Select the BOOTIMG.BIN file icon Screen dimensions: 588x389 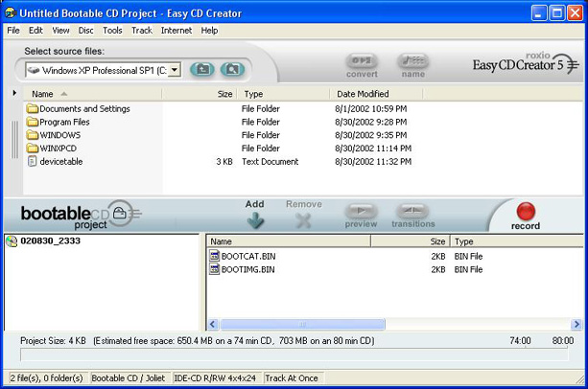click(x=214, y=269)
